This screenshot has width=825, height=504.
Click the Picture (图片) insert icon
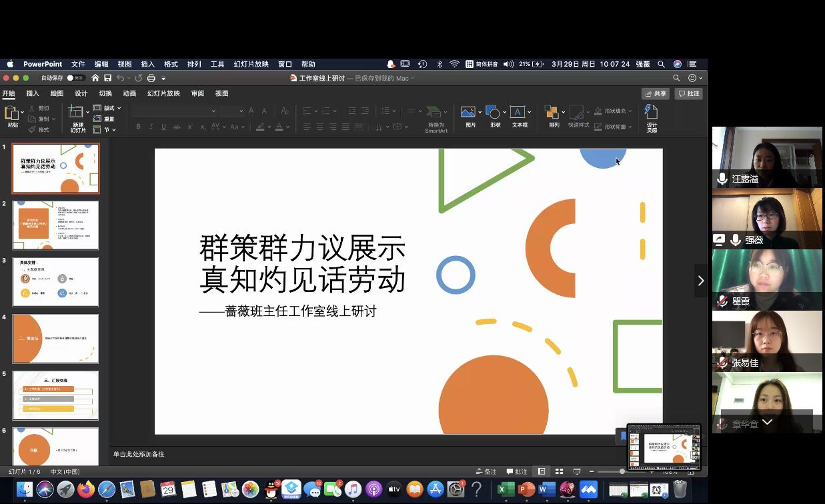pyautogui.click(x=470, y=114)
